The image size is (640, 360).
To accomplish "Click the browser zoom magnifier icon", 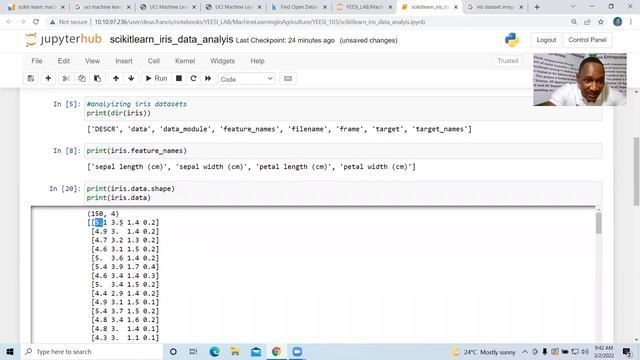I will pos(574,22).
